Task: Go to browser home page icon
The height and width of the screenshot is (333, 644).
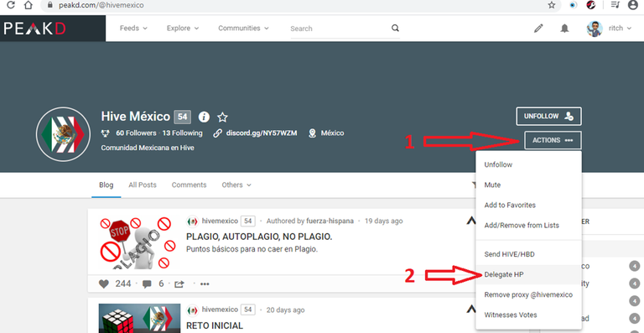Action: 28,5
